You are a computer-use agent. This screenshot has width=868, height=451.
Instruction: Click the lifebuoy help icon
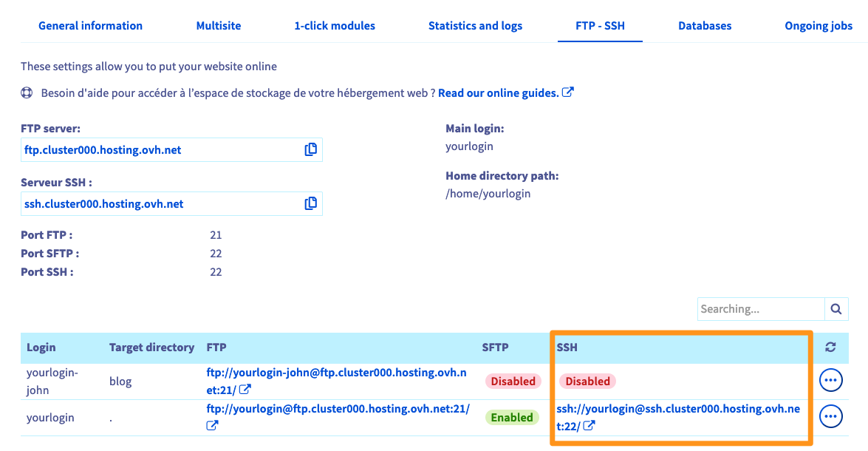(27, 93)
